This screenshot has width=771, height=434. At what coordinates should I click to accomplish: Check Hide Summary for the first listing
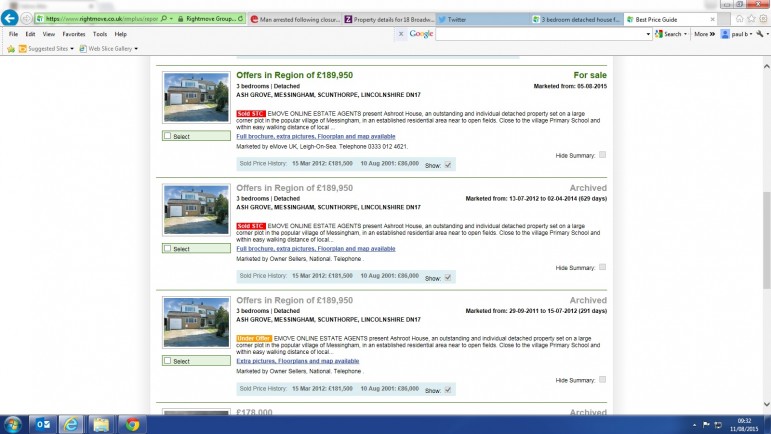602,155
